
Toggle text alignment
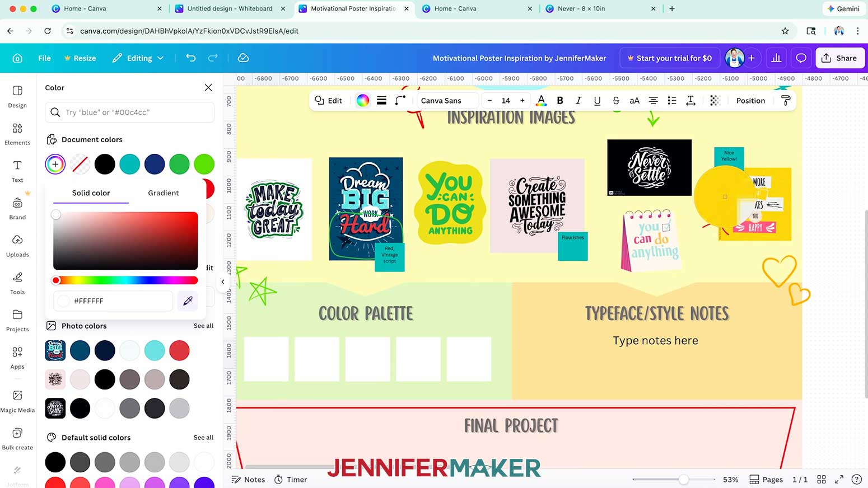(653, 100)
